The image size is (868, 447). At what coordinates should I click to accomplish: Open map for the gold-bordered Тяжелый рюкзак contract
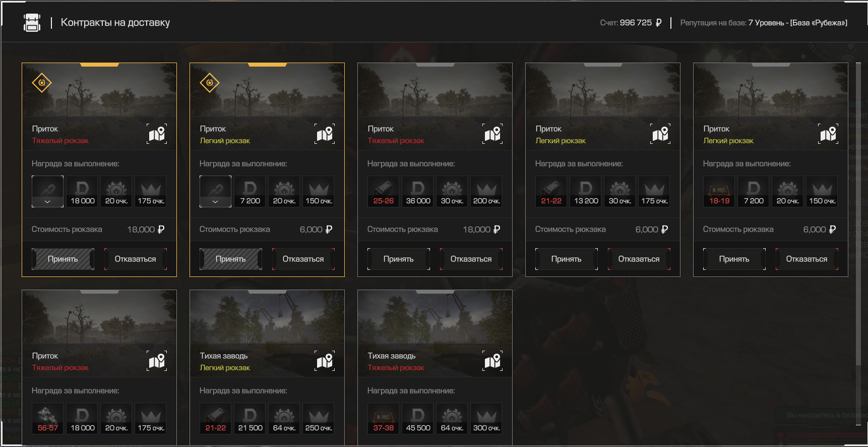click(157, 134)
